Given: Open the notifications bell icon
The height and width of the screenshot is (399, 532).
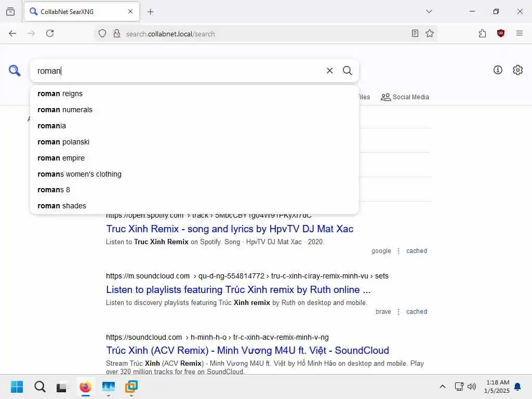Looking at the screenshot, I should tap(517, 387).
